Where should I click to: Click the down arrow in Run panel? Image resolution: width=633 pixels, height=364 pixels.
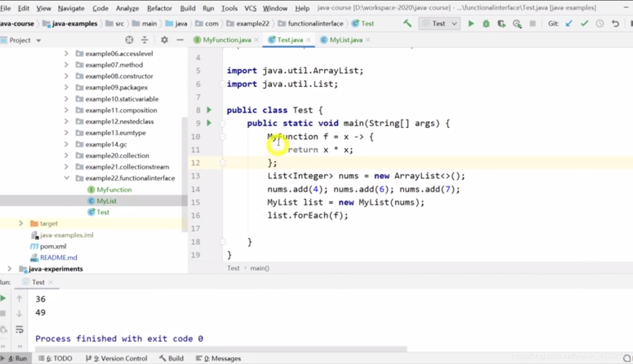(x=19, y=313)
